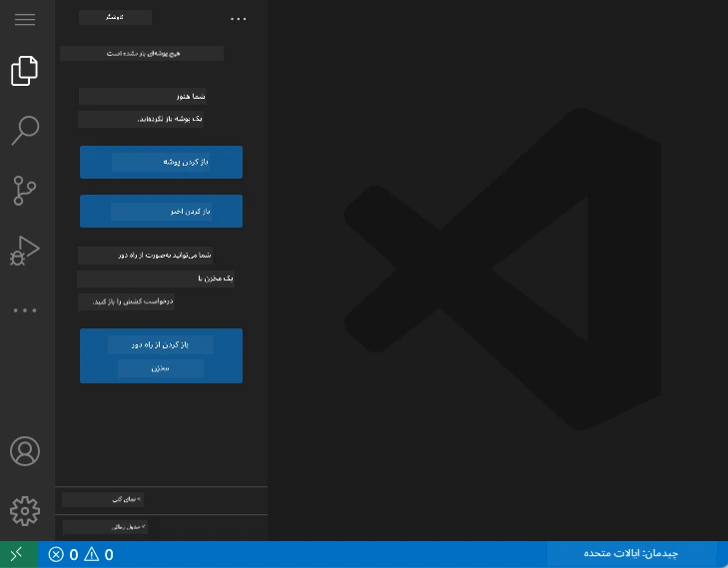Click the text یک مخزن یا
The image size is (728, 568).
[x=216, y=279]
